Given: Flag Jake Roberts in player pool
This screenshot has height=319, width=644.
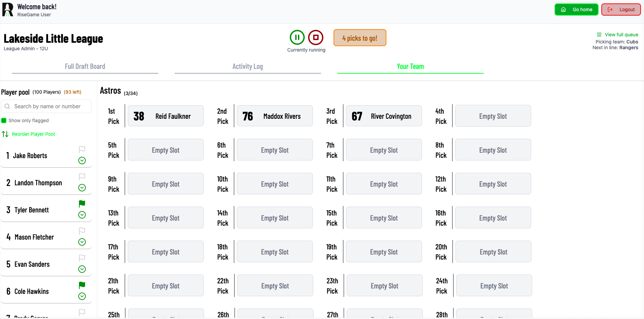Looking at the screenshot, I should coord(82,149).
